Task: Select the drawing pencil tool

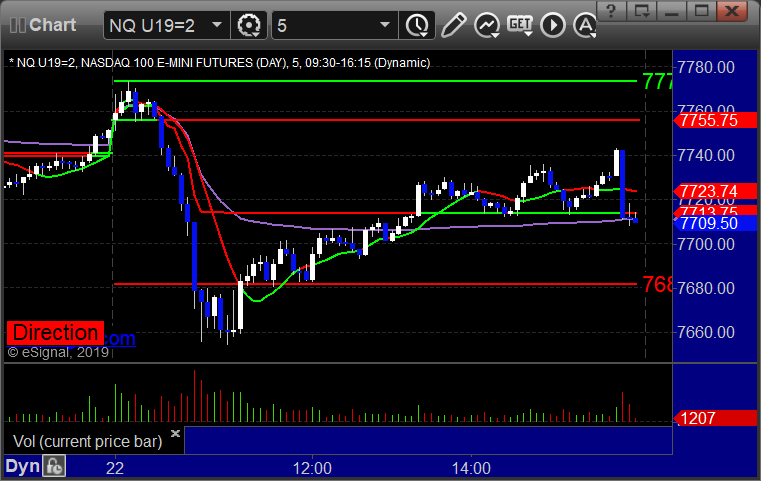Action: (x=454, y=25)
